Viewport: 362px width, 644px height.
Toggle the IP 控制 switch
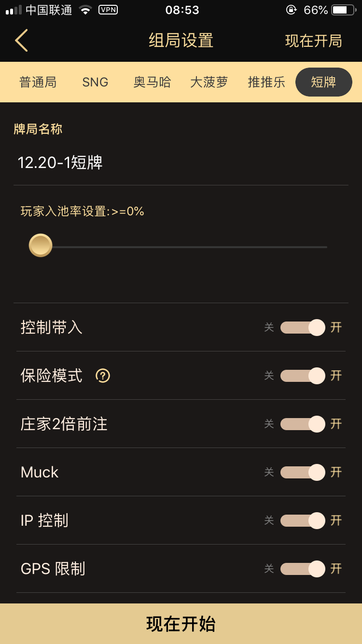point(303,520)
